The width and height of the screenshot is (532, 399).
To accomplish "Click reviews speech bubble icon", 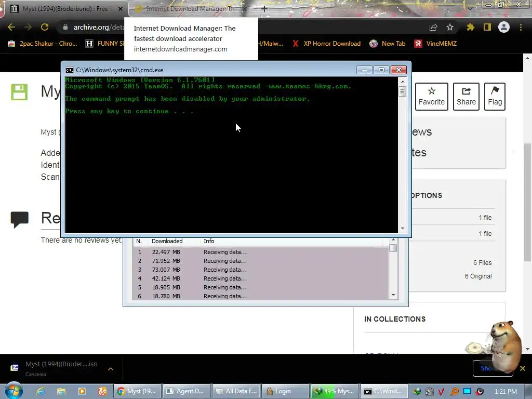I will tap(19, 220).
